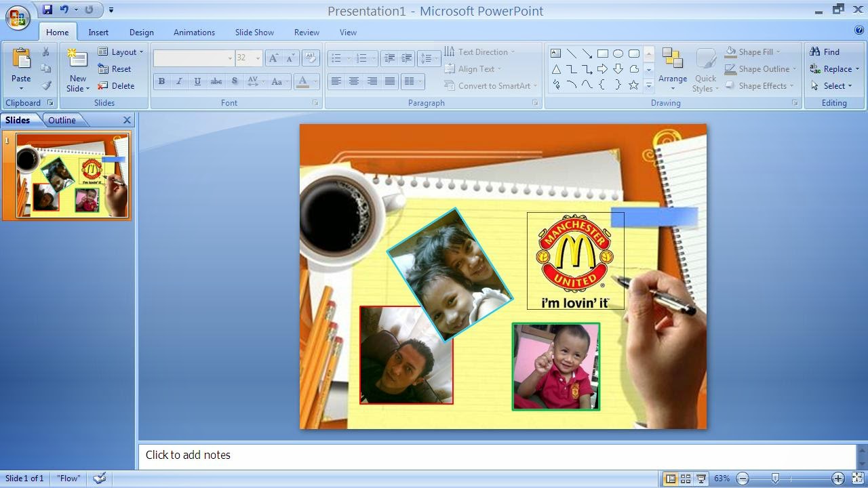
Task: Click the Paste clipboard icon
Action: [x=21, y=60]
